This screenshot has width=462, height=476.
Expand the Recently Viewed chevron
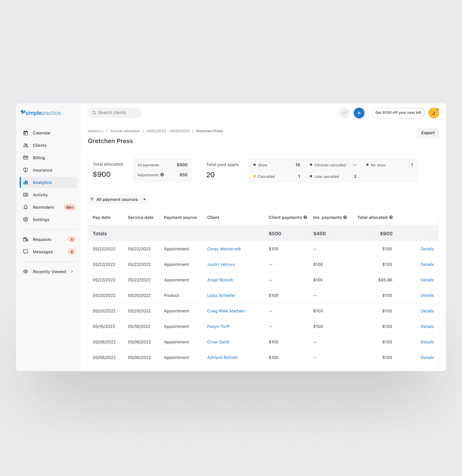72,271
